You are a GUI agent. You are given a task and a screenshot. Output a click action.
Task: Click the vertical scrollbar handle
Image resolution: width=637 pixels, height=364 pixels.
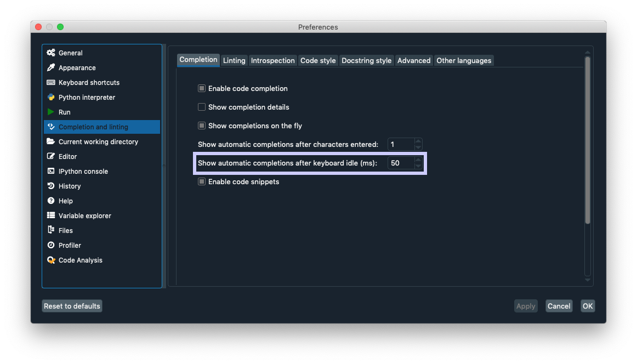(x=588, y=140)
